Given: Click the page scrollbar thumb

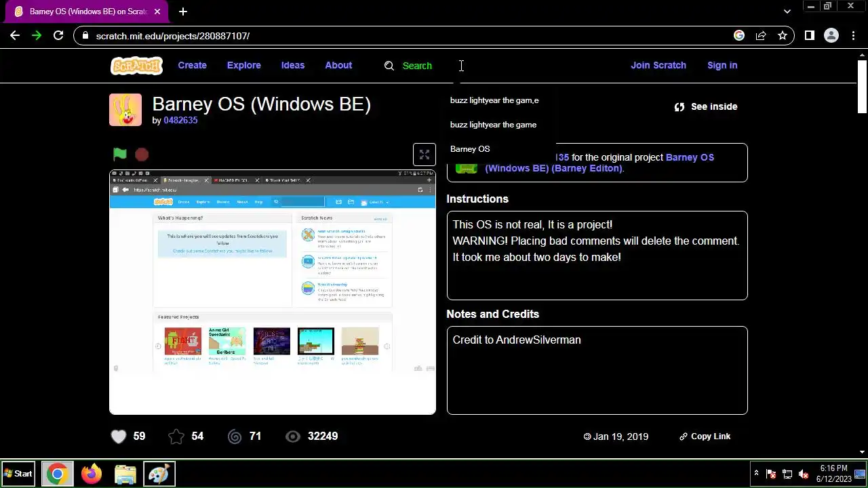Looking at the screenshot, I should pos(862,87).
